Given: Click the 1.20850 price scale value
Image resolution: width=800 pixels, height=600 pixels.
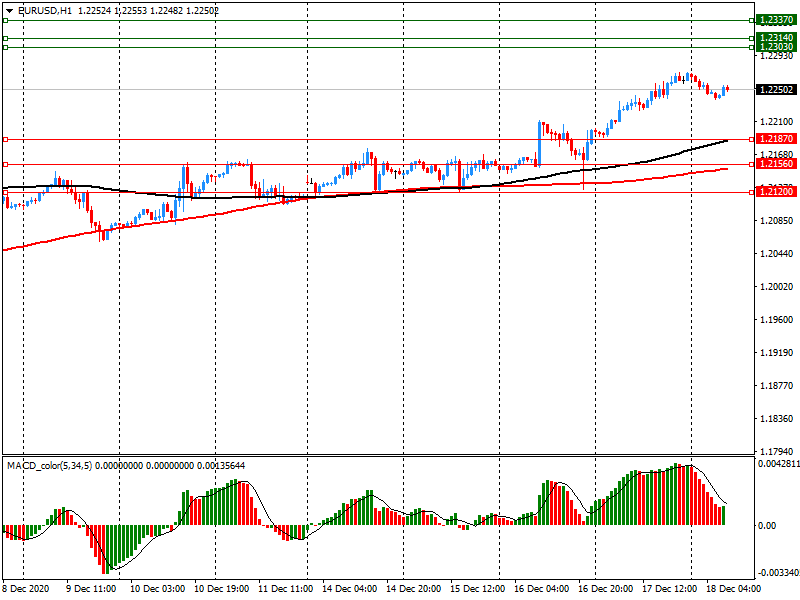Looking at the screenshot, I should pos(777,221).
